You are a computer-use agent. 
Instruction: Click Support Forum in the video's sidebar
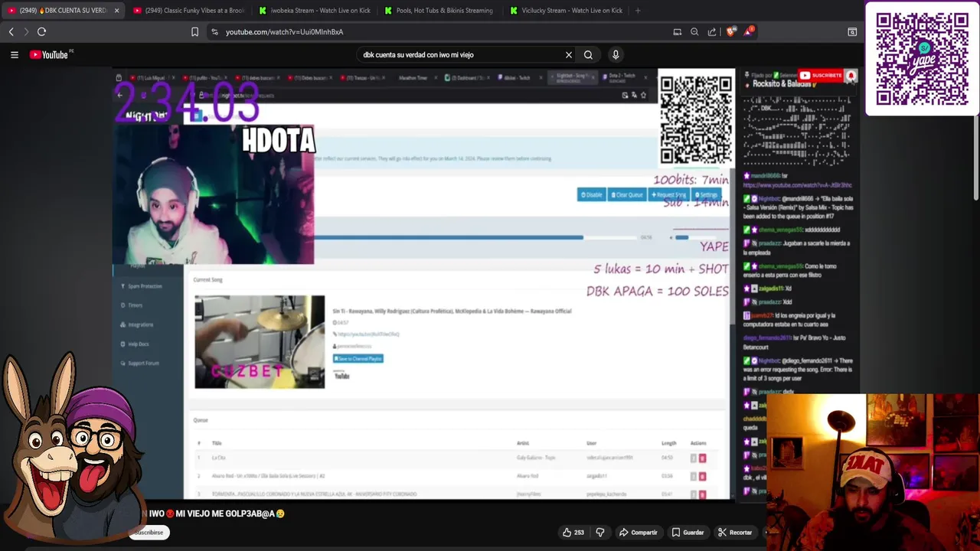click(x=143, y=364)
